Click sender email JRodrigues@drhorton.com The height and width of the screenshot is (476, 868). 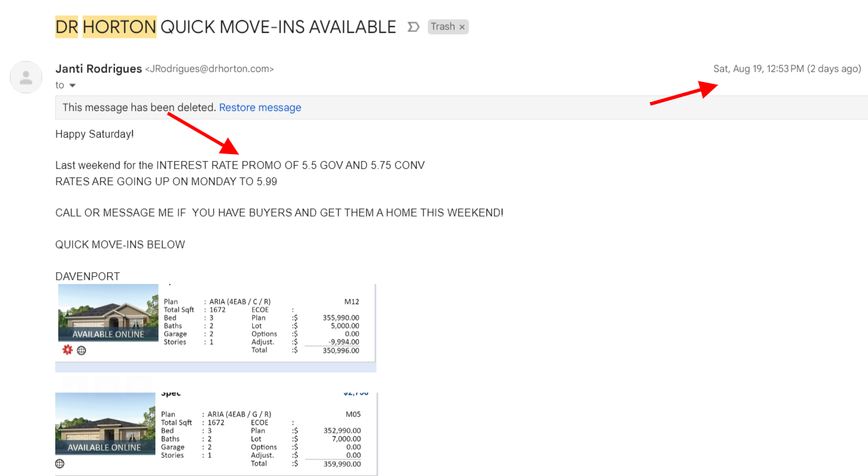coord(209,69)
